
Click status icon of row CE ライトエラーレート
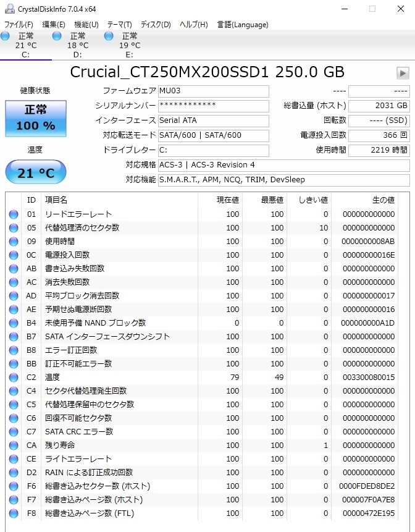(14, 458)
